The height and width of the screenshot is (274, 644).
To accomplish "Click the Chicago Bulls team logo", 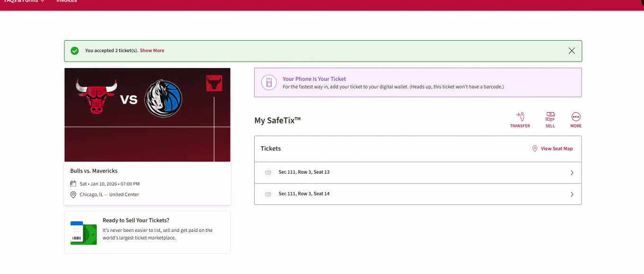I will 96,97.
